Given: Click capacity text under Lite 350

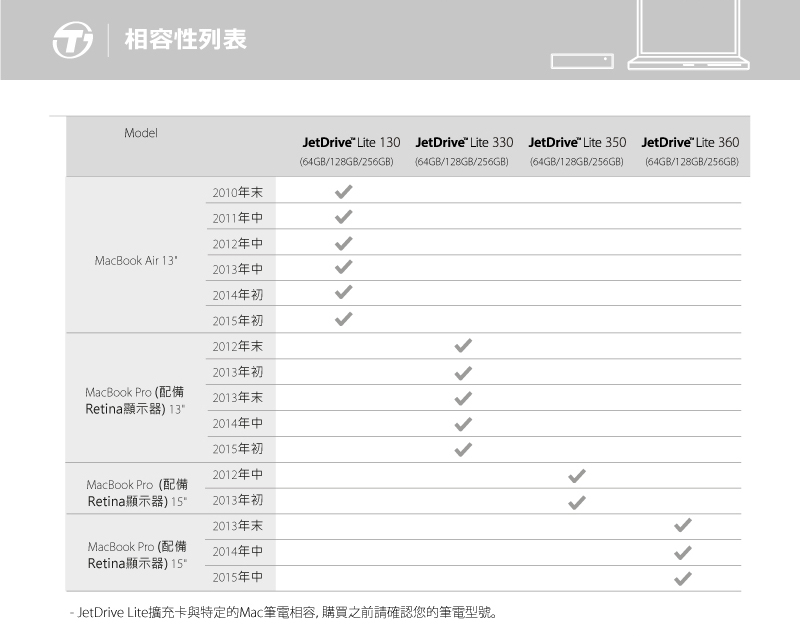Looking at the screenshot, I should click(x=577, y=162).
